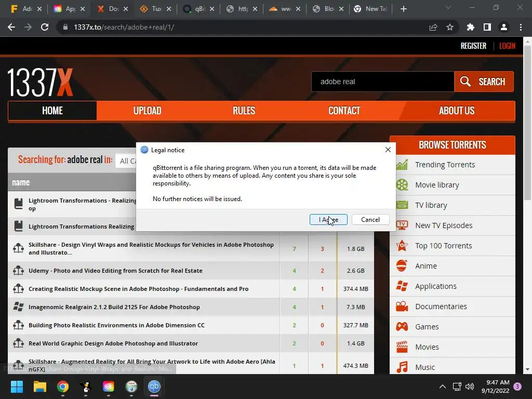Open File Explorer from the taskbar
Screen dimensions: 532x399
[39, 387]
